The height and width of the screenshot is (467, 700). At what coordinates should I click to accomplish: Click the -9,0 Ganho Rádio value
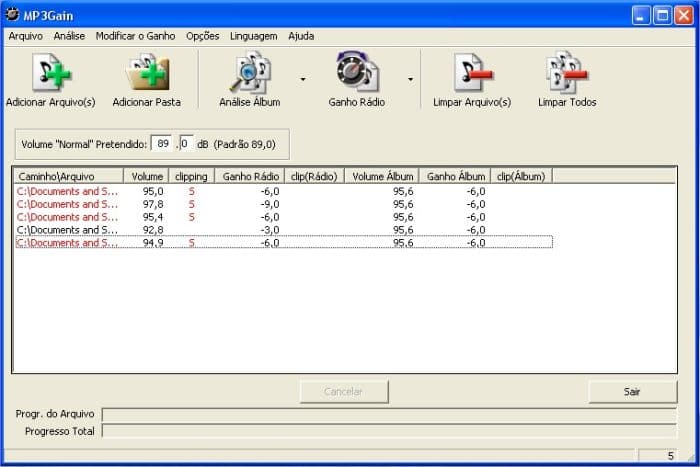click(270, 204)
